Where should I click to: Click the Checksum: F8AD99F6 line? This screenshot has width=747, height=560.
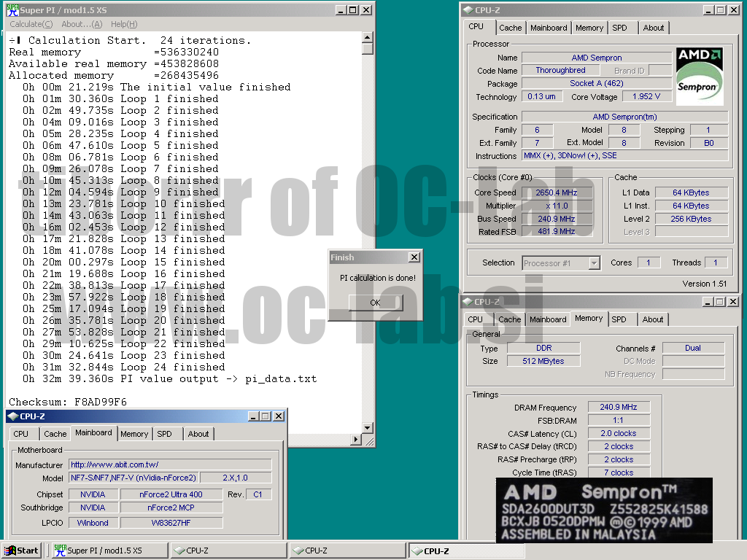click(68, 402)
